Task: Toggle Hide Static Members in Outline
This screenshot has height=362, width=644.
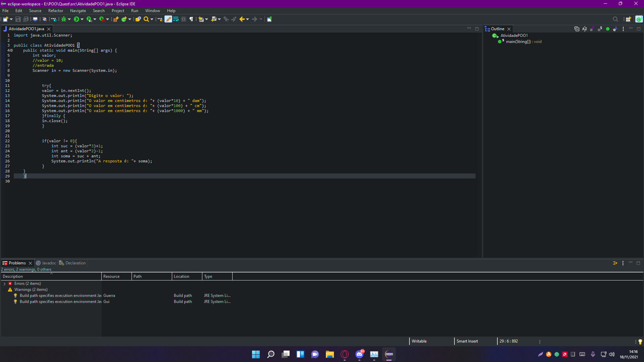Action: click(600, 29)
